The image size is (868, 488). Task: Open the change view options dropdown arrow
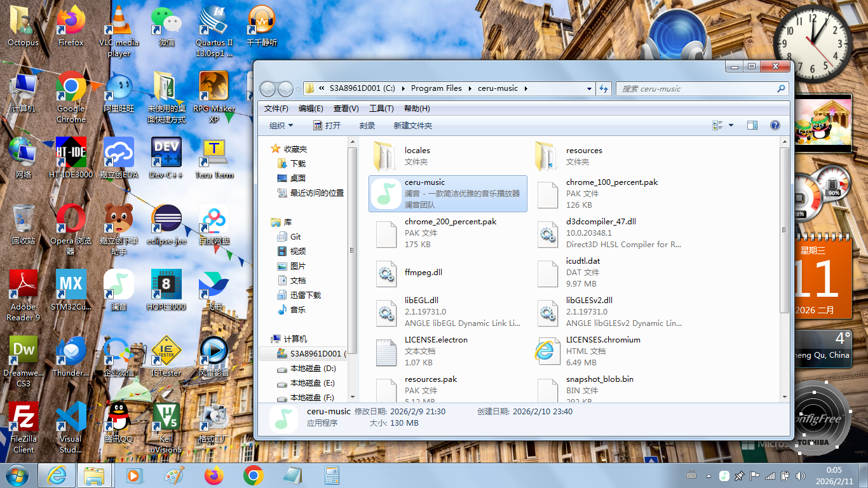[x=731, y=125]
